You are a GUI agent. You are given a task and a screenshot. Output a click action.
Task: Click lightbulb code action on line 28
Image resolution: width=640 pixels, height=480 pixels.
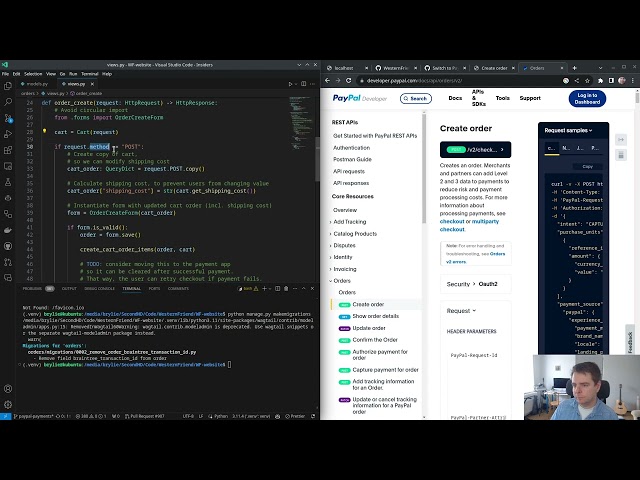[x=44, y=131]
